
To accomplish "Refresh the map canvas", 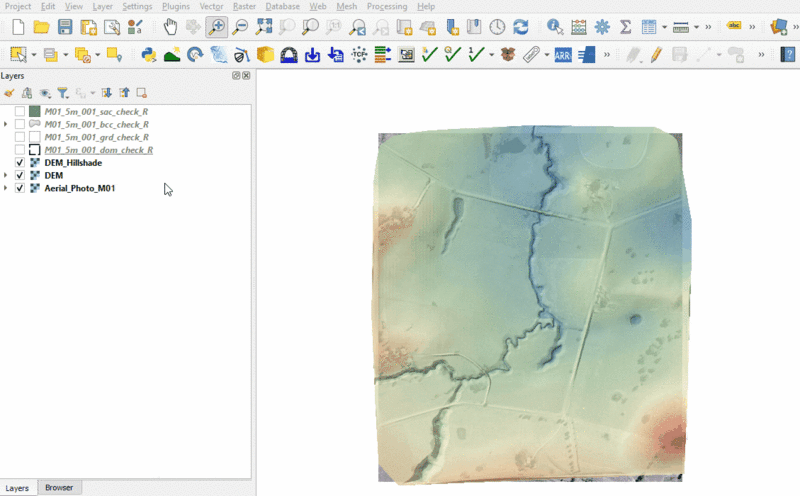I will 521,27.
